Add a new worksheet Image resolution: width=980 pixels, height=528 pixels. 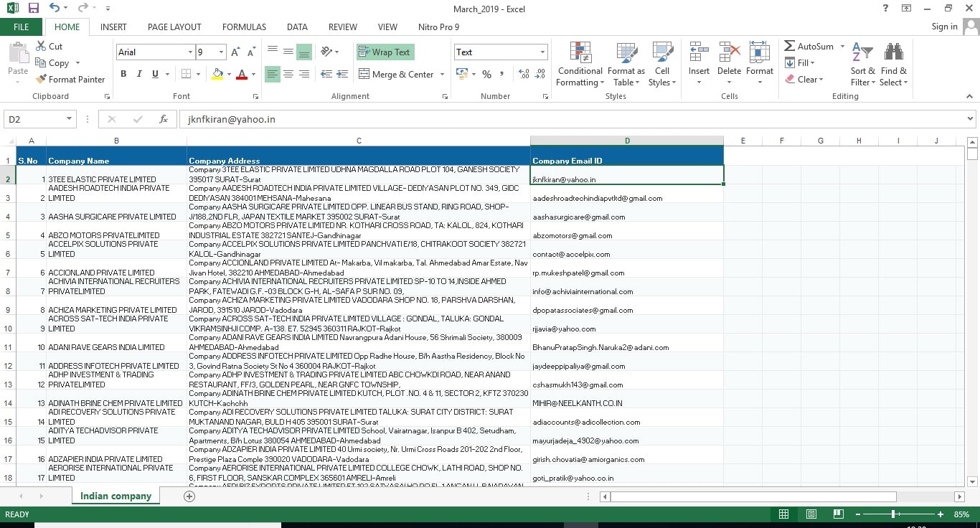[189, 496]
